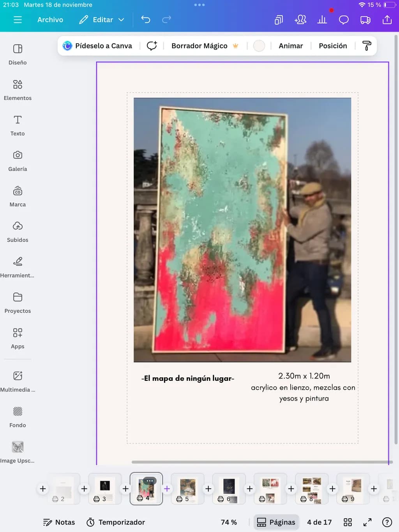Open the grid view icon
This screenshot has width=399, height=532.
coord(348,522)
